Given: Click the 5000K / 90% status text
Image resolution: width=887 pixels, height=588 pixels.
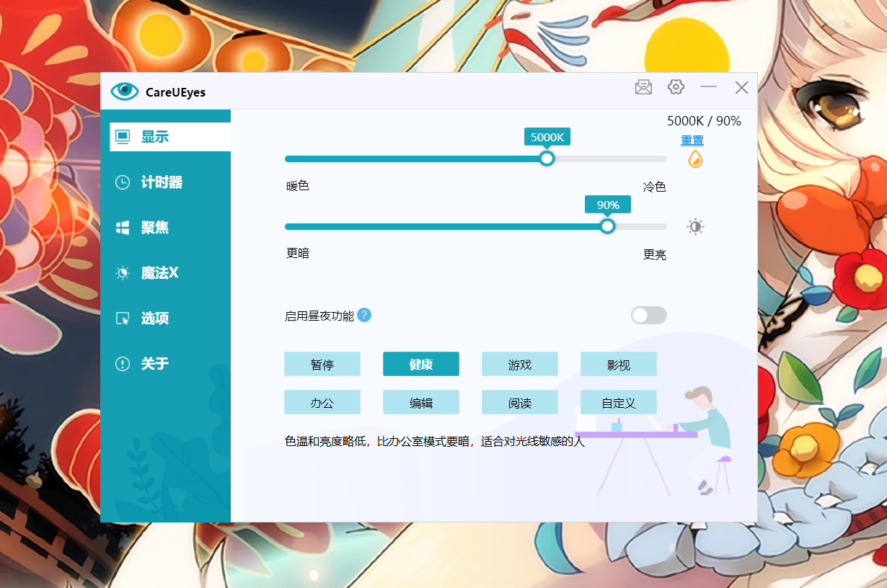Looking at the screenshot, I should click(704, 121).
